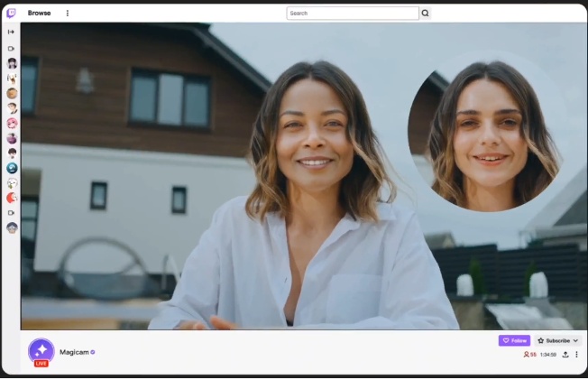Open the Browse tab
Viewport: 588px width, 380px height.
[39, 14]
